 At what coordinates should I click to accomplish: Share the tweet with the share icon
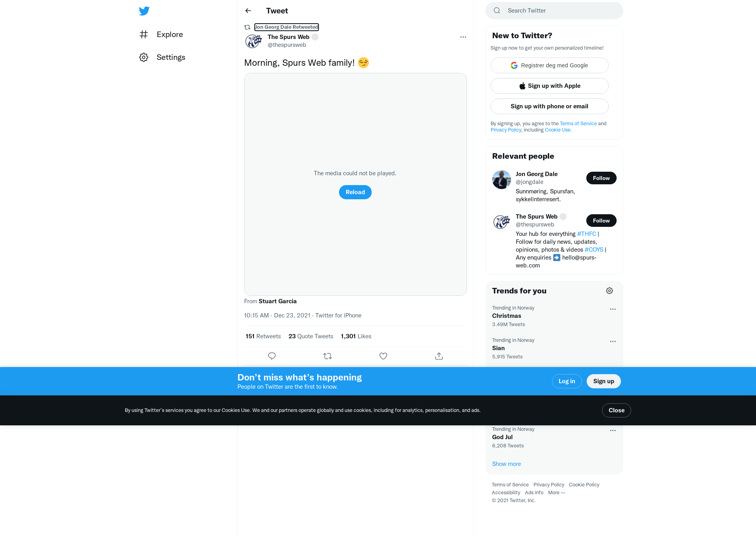point(439,356)
